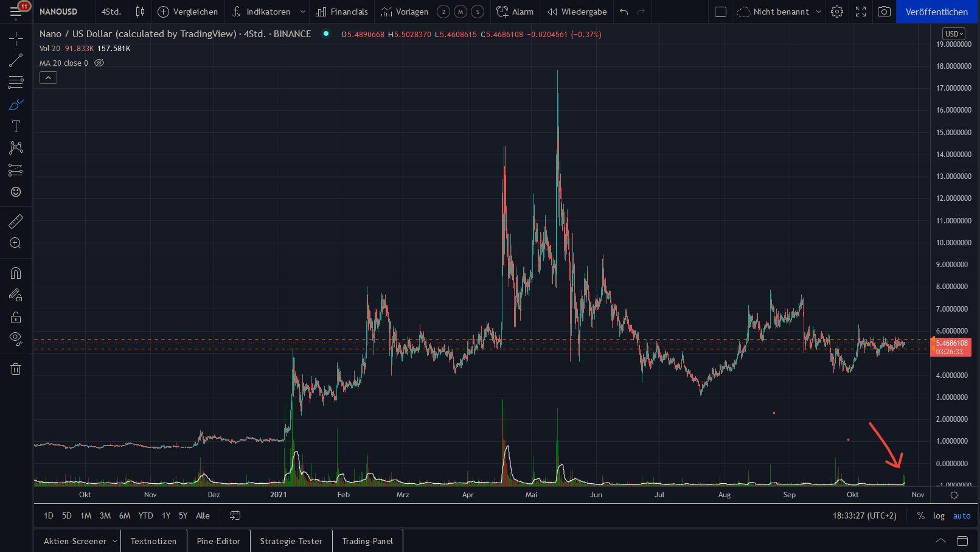Screen dimensions: 980x552
Task: Toggle stay in drawing mode
Action: click(x=16, y=295)
